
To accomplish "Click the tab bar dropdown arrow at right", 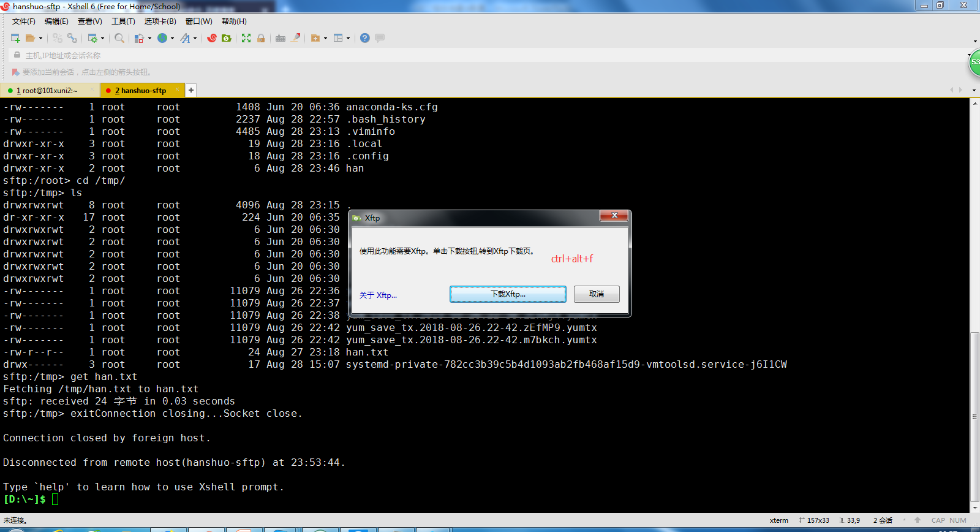I will tap(974, 90).
